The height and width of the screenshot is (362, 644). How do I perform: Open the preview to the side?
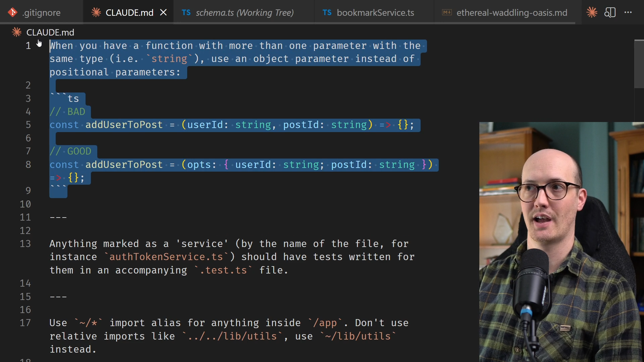click(610, 12)
